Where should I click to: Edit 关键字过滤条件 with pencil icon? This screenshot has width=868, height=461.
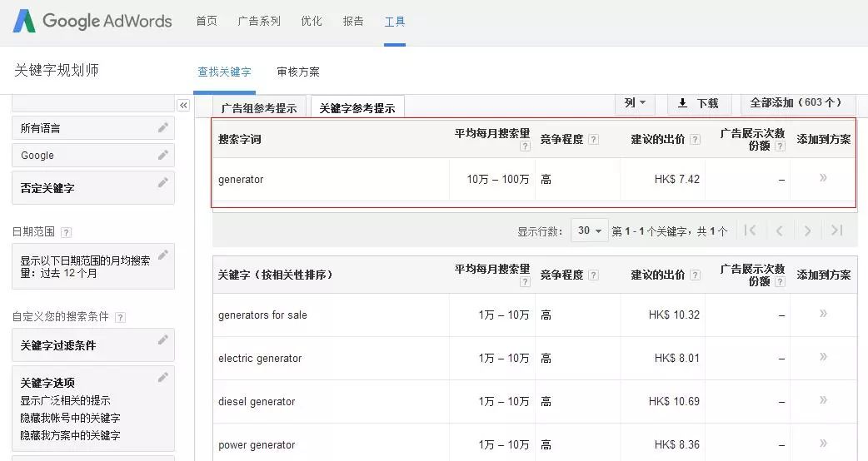pos(163,340)
